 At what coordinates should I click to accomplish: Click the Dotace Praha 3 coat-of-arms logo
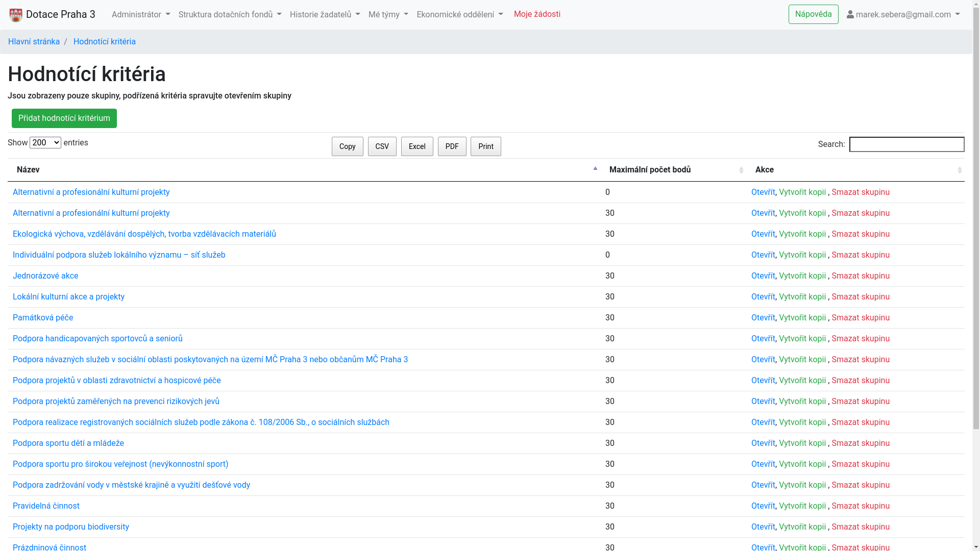[x=16, y=15]
